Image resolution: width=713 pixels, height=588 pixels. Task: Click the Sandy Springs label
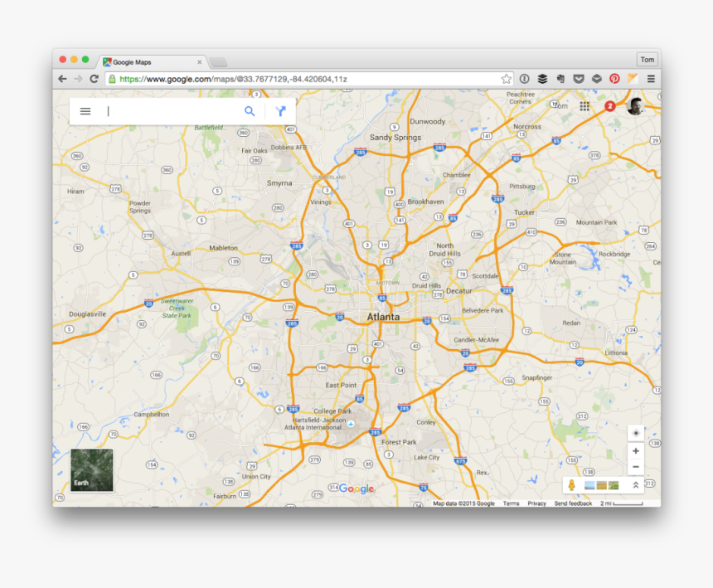click(x=395, y=138)
